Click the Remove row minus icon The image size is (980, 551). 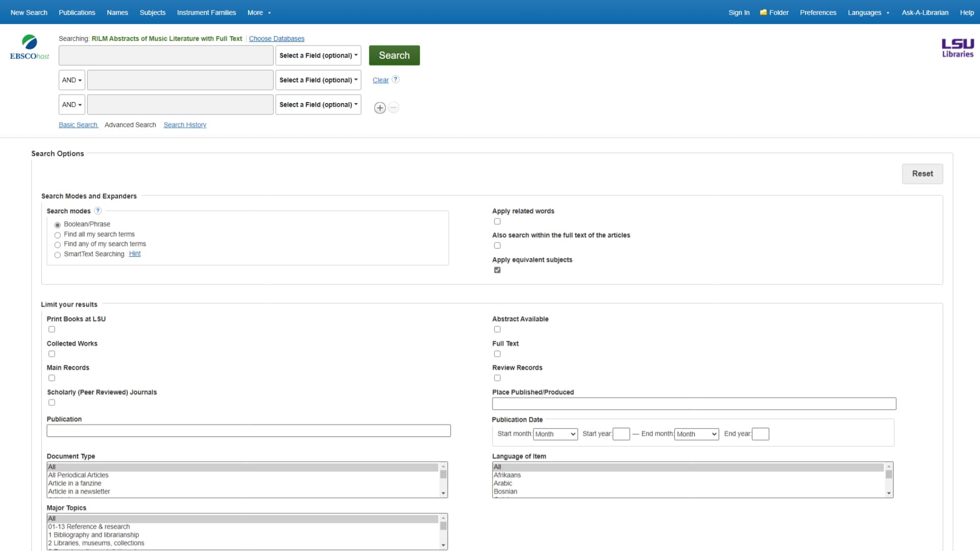tap(394, 108)
